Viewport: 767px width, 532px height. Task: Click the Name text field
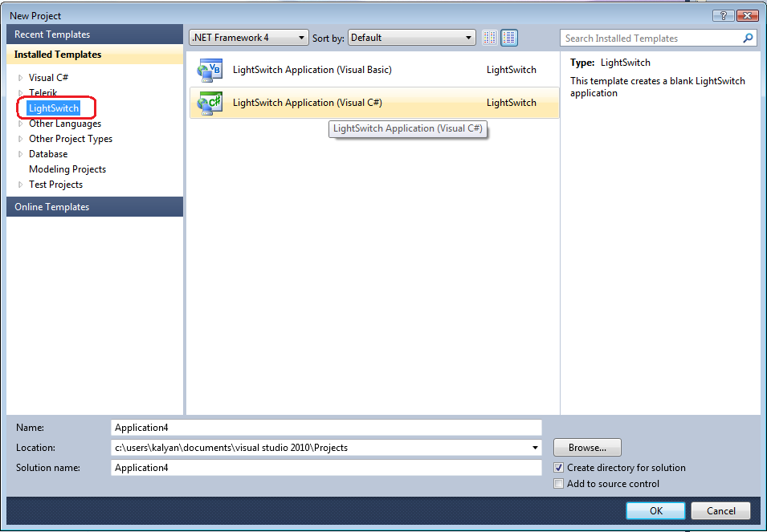point(326,428)
